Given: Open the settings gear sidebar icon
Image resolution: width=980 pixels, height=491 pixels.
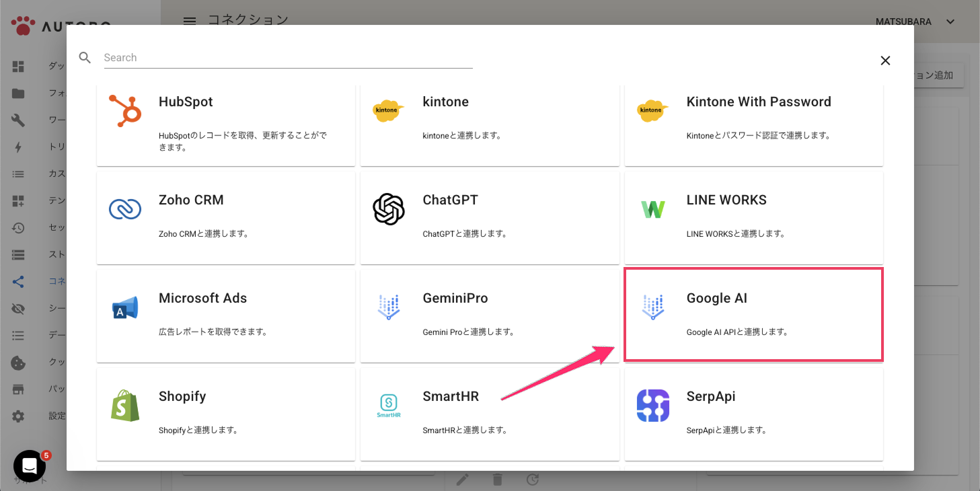Looking at the screenshot, I should pyautogui.click(x=18, y=416).
